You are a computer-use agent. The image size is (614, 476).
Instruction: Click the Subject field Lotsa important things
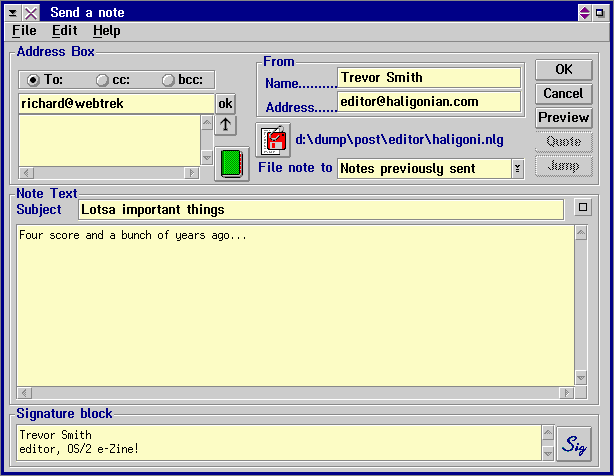321,210
